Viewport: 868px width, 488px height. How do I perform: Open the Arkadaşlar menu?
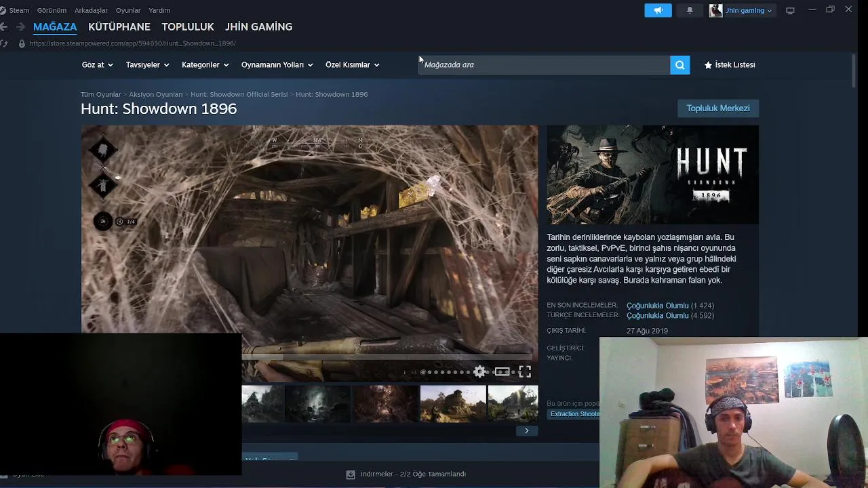click(91, 10)
